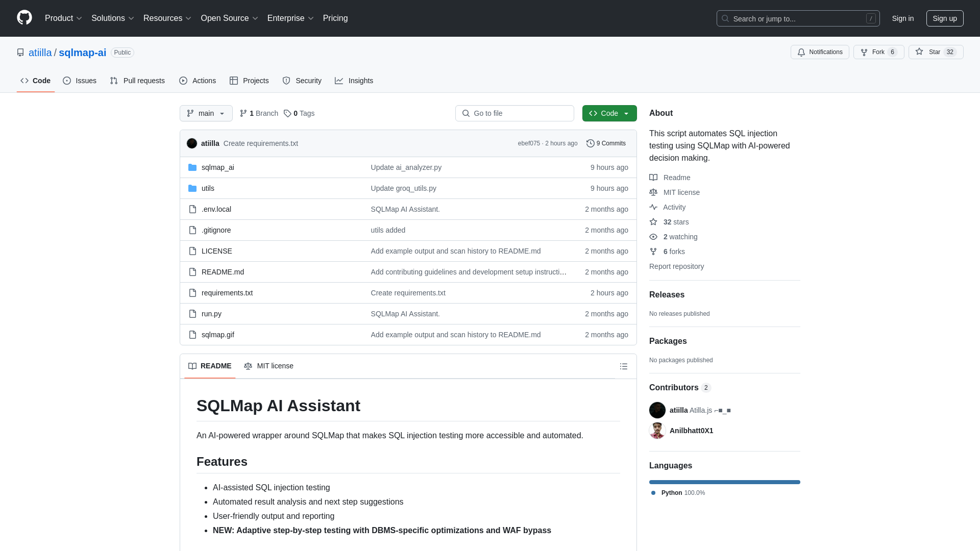This screenshot has width=980, height=551.
Task: Click the file icon next to run.py
Action: pyautogui.click(x=192, y=314)
